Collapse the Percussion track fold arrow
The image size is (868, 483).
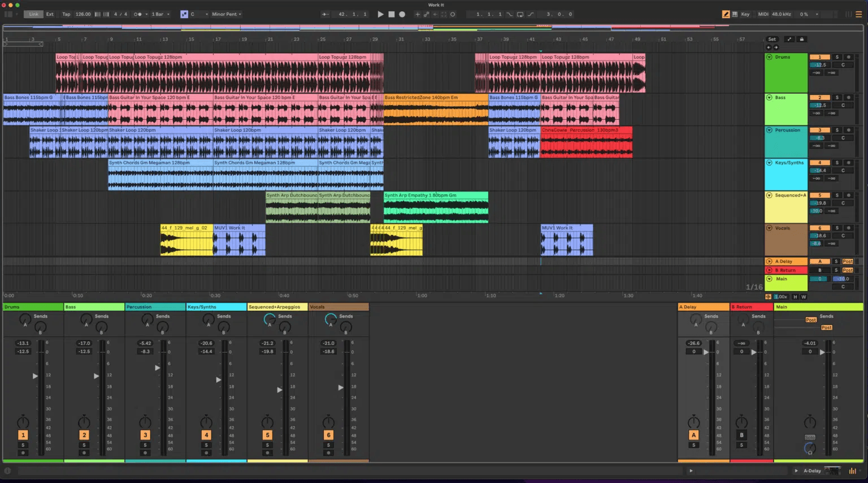pyautogui.click(x=769, y=130)
